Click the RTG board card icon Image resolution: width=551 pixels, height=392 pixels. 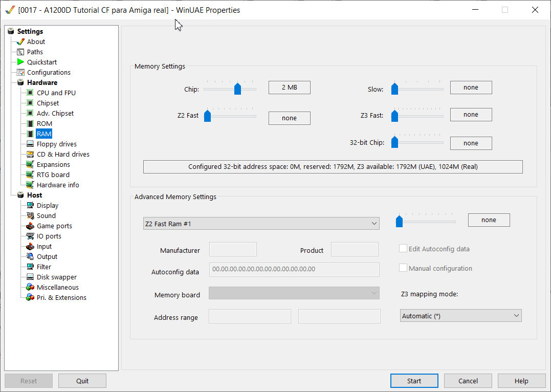30,175
